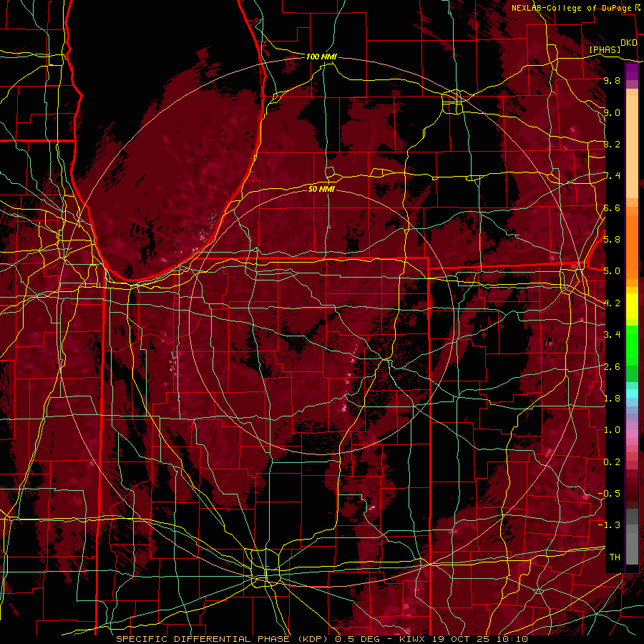This screenshot has width=644, height=644.
Task: Select the light peach band of the color bar
Action: coord(632,148)
